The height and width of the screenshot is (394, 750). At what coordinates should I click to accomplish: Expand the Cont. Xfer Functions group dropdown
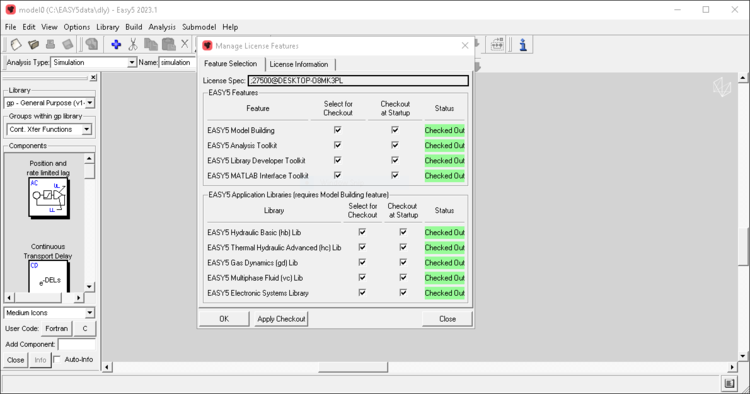coord(87,129)
